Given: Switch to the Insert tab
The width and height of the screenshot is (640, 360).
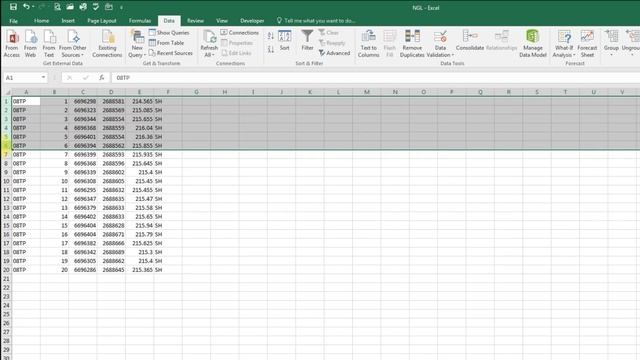Looking at the screenshot, I should point(68,21).
